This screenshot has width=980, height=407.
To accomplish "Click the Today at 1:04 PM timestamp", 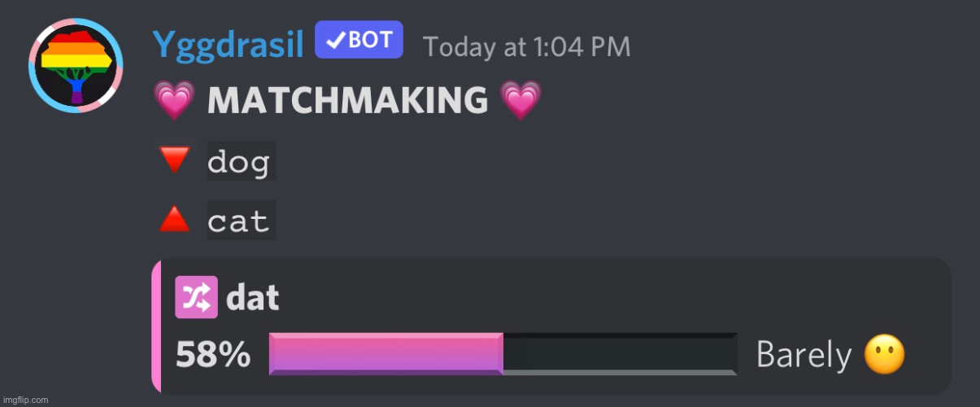I will pyautogui.click(x=526, y=46).
